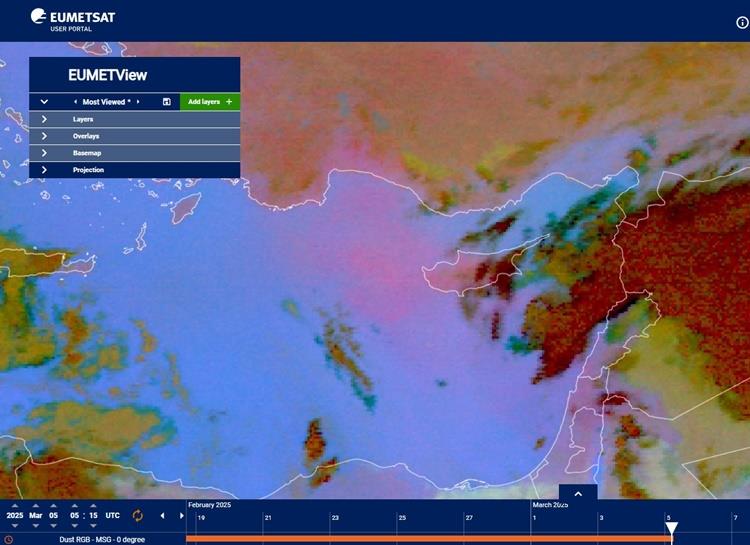Increase the minutes value 15 with up arrow

coord(93,505)
